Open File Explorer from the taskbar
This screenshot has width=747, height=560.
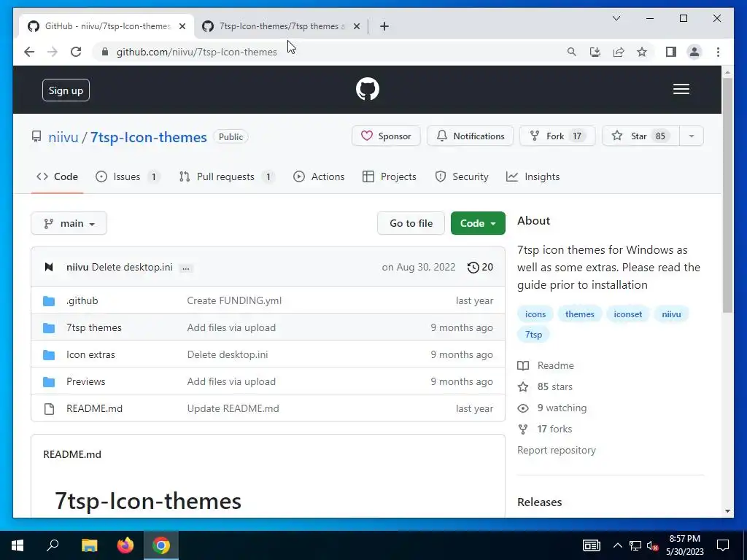pos(89,545)
